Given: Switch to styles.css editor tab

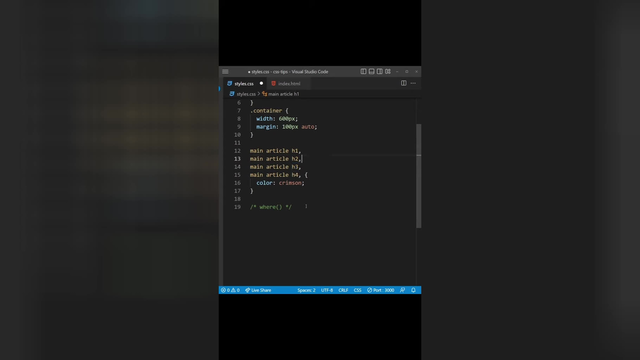Looking at the screenshot, I should click(x=244, y=84).
